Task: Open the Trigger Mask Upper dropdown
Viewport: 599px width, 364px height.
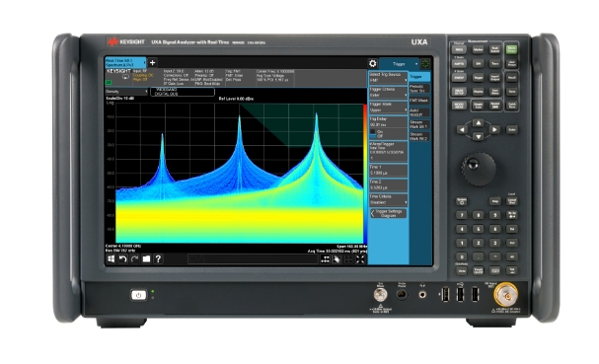Action: [x=388, y=108]
